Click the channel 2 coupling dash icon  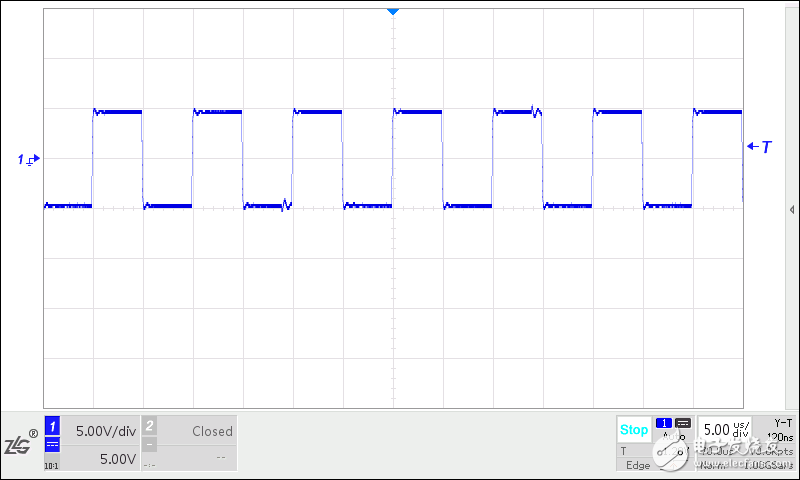[149, 444]
